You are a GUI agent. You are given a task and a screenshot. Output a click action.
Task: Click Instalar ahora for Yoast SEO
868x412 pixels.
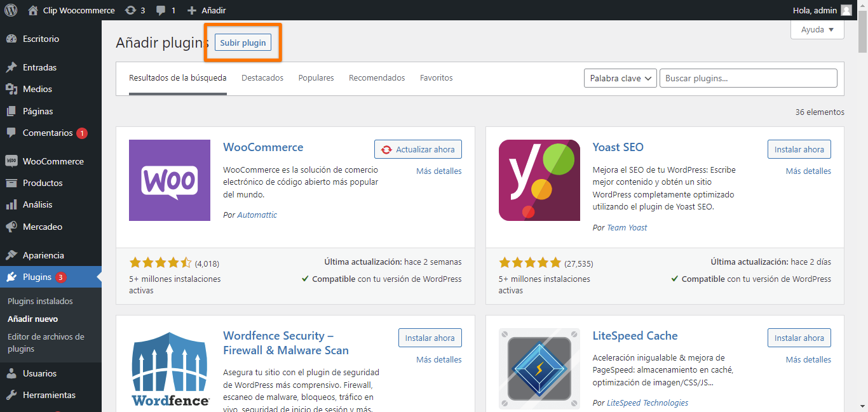799,149
